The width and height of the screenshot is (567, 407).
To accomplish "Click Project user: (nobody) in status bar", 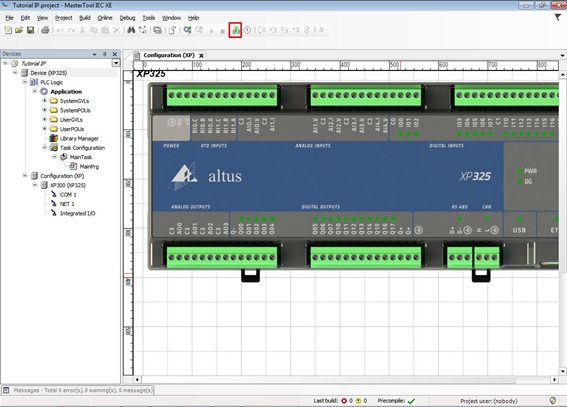I will tap(489, 401).
